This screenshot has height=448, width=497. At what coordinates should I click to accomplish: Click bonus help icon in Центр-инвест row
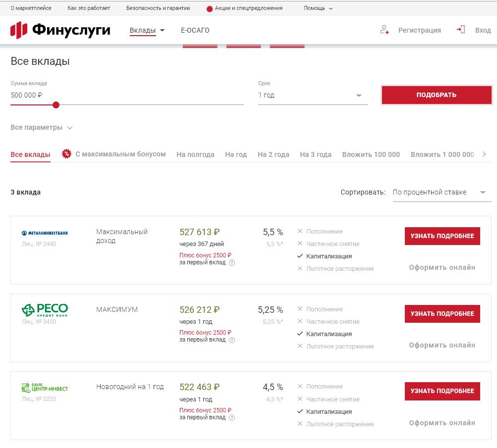[x=232, y=418]
